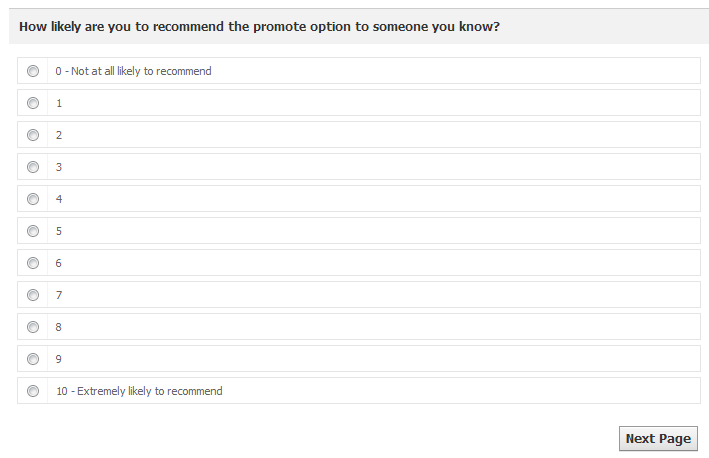Image resolution: width=709 pixels, height=458 pixels.
Task: Select the radio button for rating 9
Action: pos(33,359)
